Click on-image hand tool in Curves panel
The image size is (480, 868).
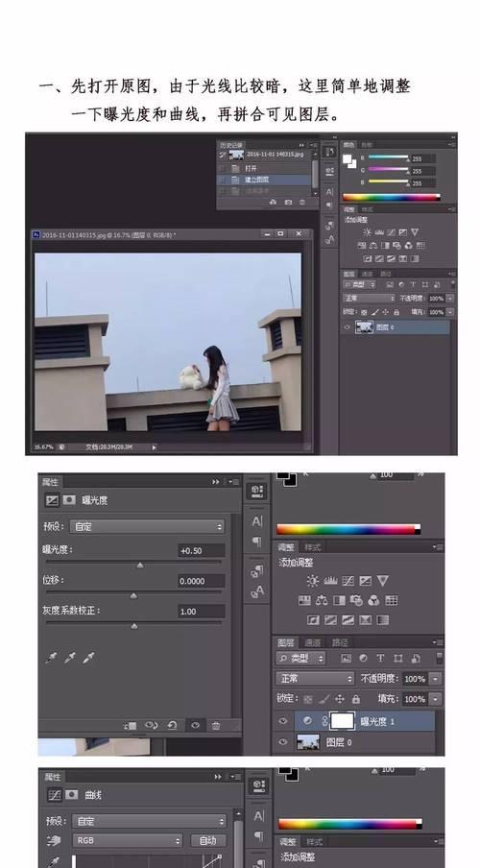[54, 840]
